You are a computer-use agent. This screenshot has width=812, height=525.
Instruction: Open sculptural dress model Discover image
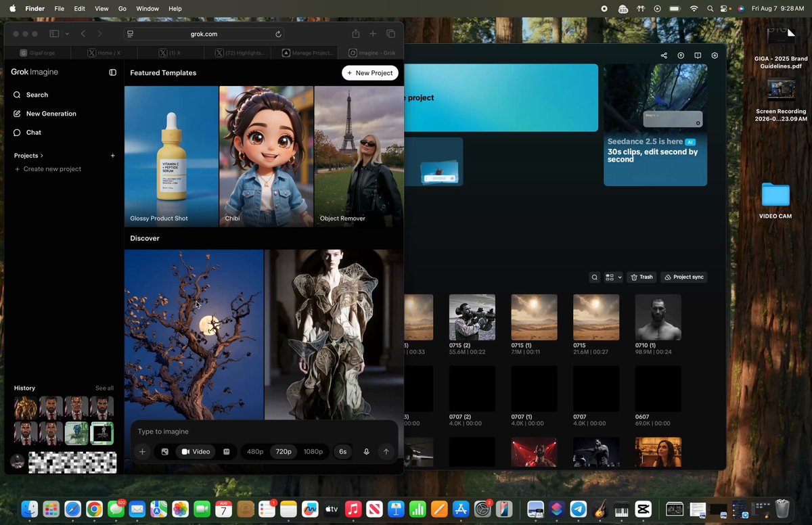(334, 335)
